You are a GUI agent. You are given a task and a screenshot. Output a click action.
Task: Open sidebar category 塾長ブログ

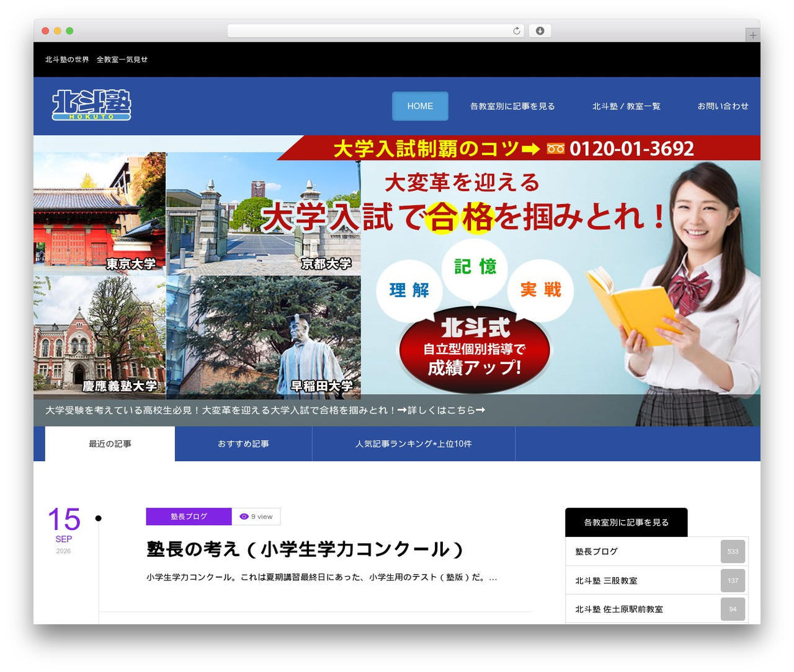pos(657,551)
